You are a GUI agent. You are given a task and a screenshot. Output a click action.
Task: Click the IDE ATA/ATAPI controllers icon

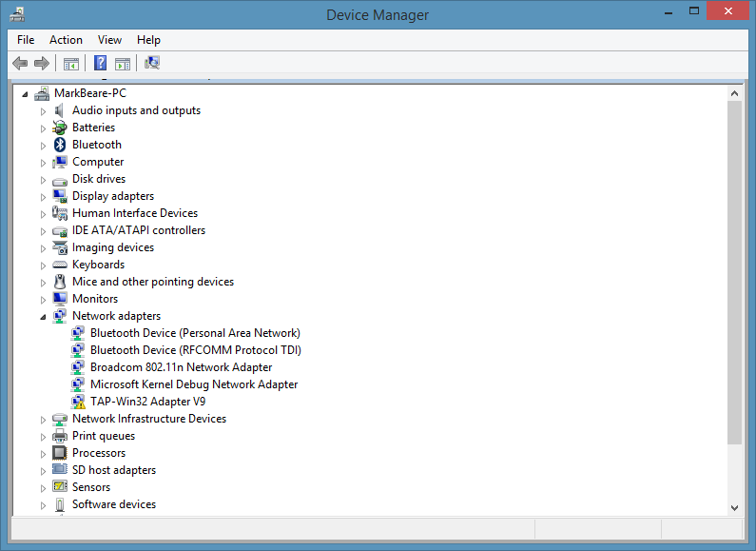tap(60, 231)
